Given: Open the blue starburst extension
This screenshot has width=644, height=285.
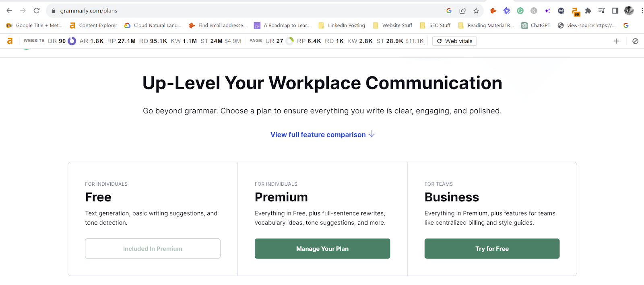Looking at the screenshot, I should pyautogui.click(x=507, y=11).
